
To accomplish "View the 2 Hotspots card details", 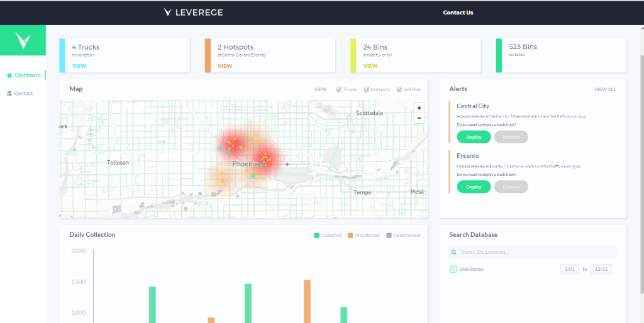I will (225, 65).
